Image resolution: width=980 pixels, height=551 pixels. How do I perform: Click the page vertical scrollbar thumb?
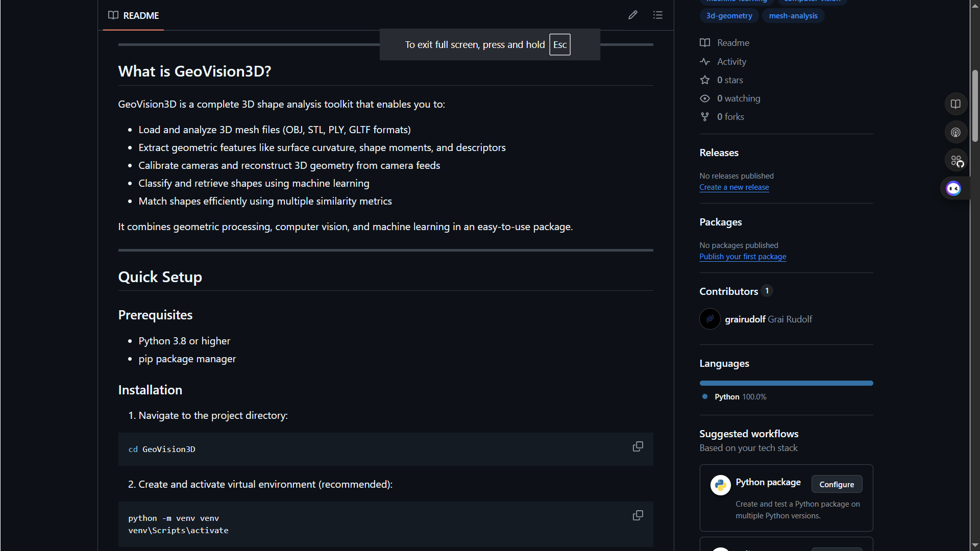(x=975, y=106)
